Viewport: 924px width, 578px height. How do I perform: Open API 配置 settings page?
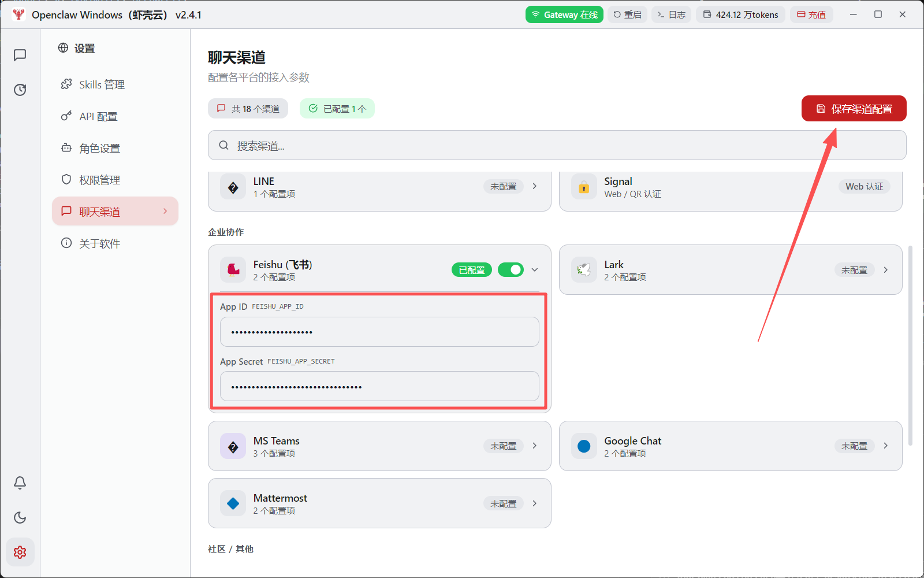click(115, 116)
